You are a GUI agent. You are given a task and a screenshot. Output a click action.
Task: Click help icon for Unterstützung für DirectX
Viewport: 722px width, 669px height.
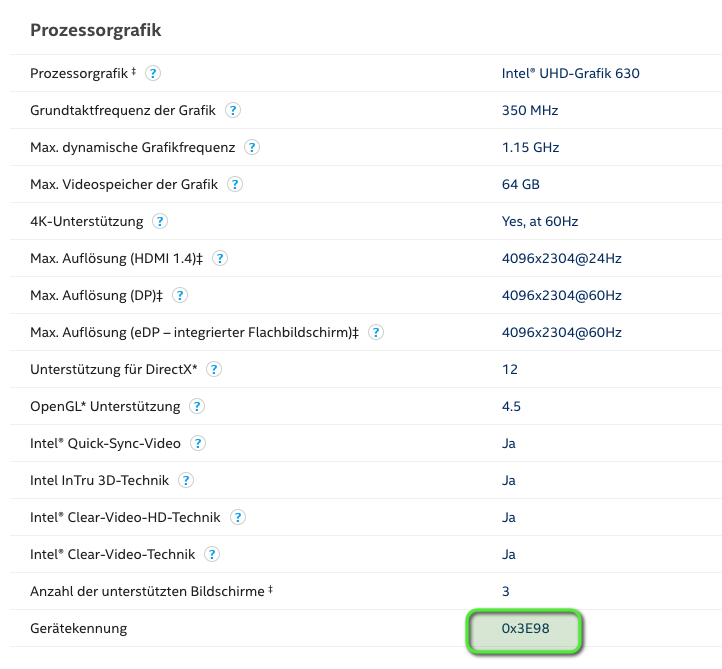214,369
